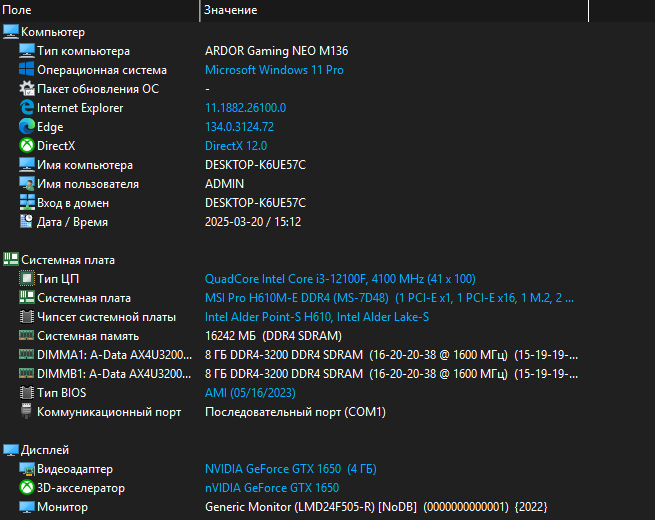Screen dimensions: 655x520
Task: Click the icon beside the MSI Pro H610M-E row
Action: pos(27,297)
